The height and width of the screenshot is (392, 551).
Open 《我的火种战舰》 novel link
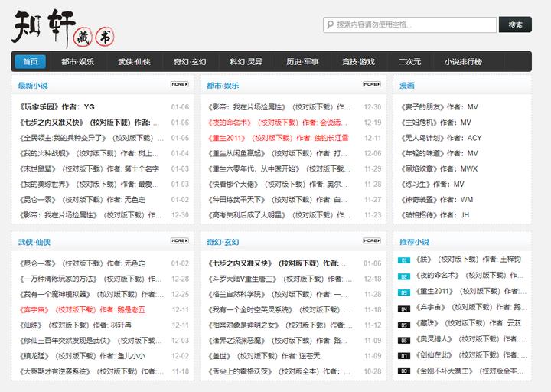(x=90, y=153)
